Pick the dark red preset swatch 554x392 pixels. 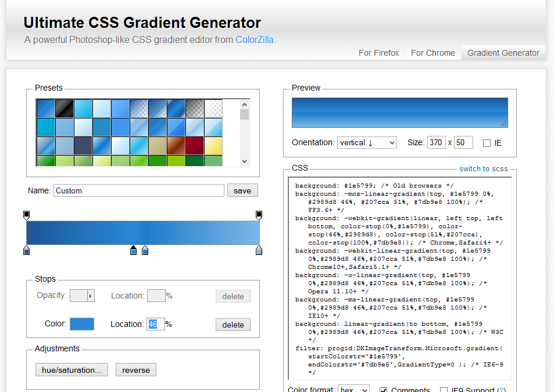coord(194,145)
